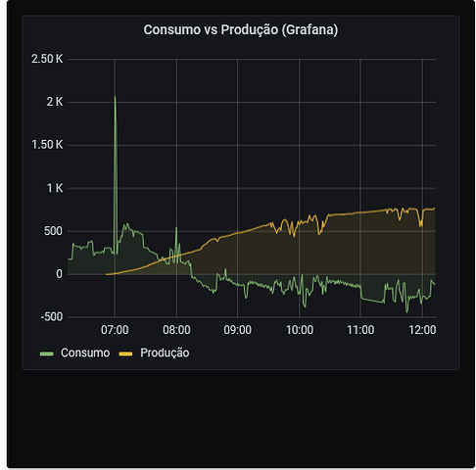Click the 08:00 time axis label
The height and width of the screenshot is (470, 476).
(176, 330)
